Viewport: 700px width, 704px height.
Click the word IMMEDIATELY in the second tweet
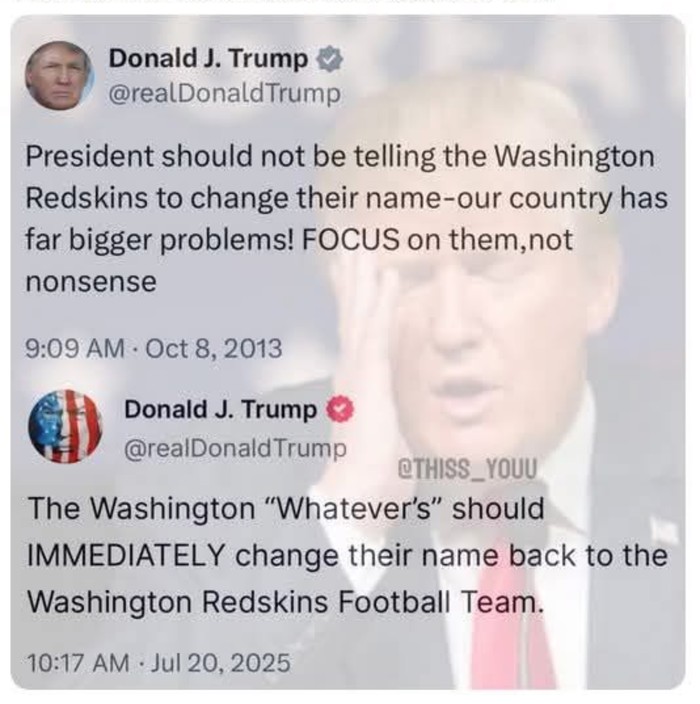click(x=126, y=555)
